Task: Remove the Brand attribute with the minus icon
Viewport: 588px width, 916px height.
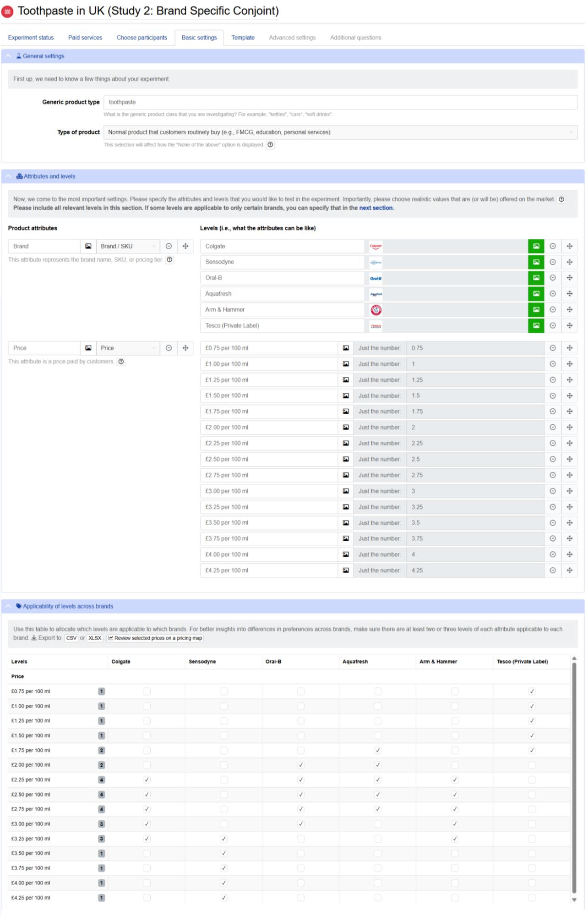Action: pyautogui.click(x=169, y=246)
